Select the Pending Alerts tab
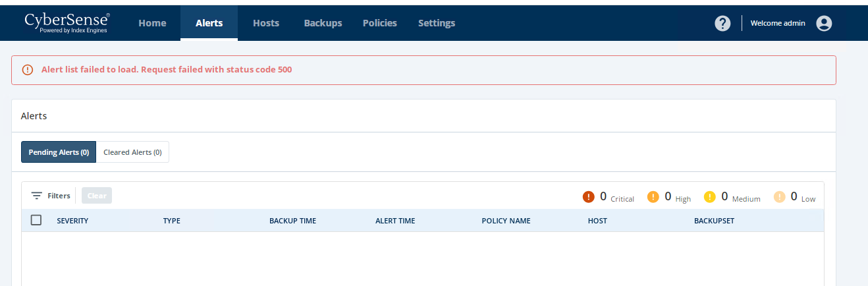Screen dimensions: 868x286 (x=59, y=152)
